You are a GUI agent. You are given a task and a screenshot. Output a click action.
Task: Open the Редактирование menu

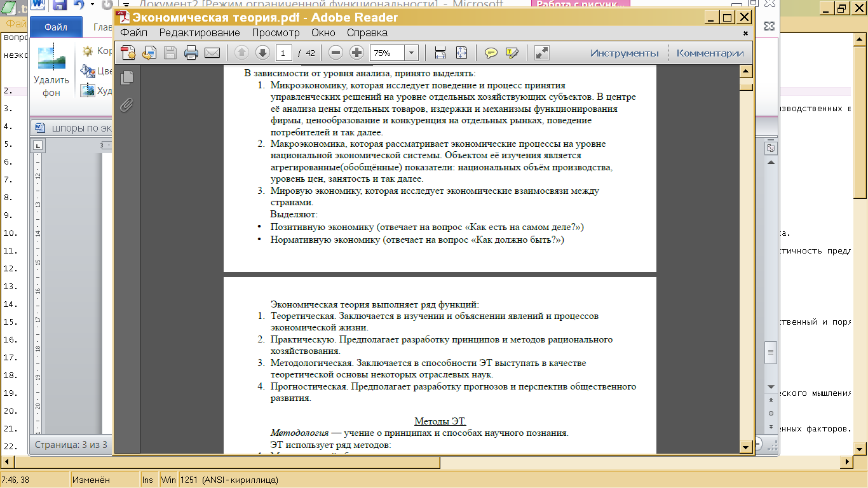pyautogui.click(x=200, y=32)
